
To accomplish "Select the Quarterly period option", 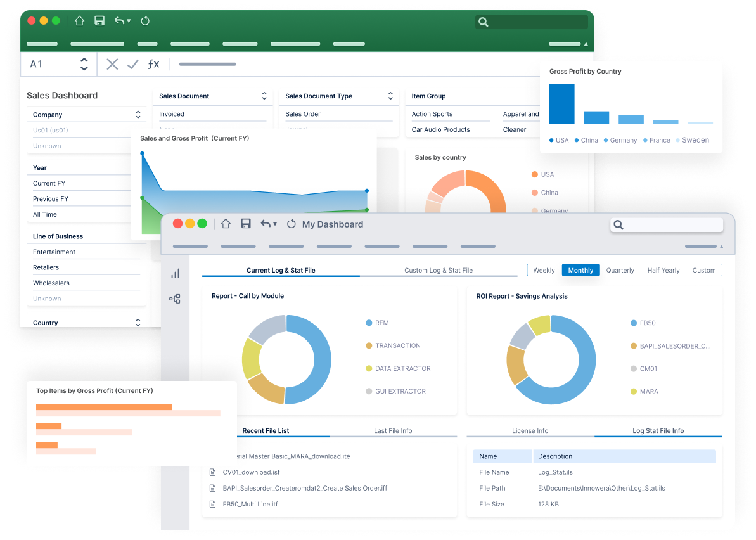I will [x=620, y=270].
